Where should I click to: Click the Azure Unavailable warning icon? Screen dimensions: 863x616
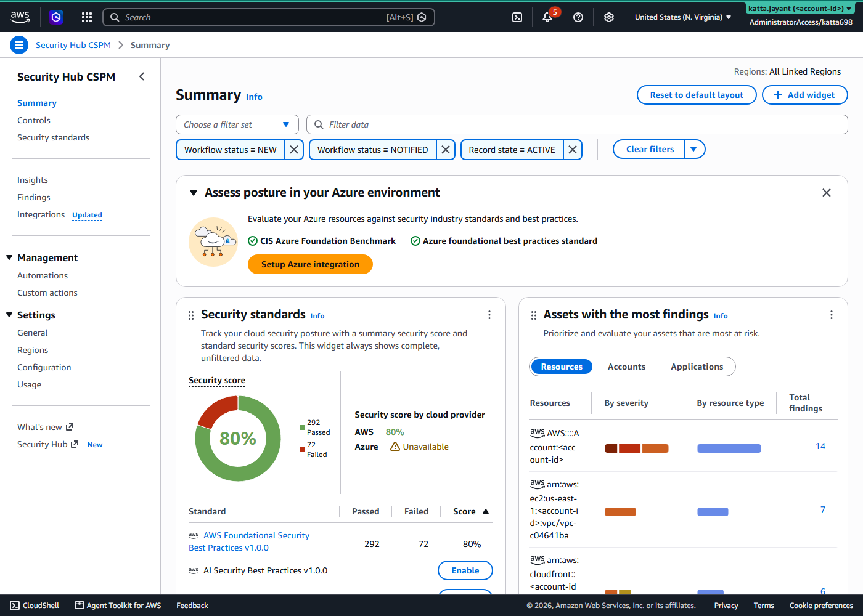395,447
